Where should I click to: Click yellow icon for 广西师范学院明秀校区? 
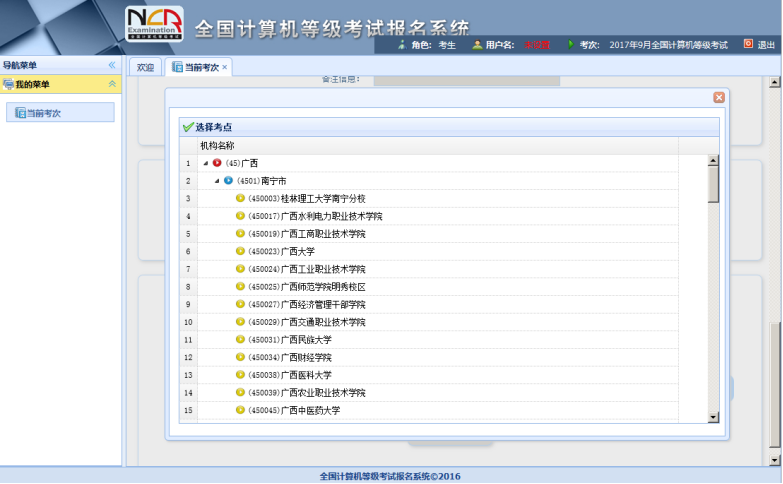tap(240, 286)
